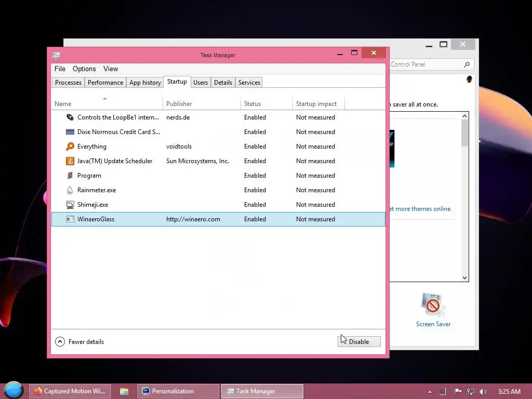Select the Everything startup row name
The width and height of the screenshot is (532, 399).
pyautogui.click(x=92, y=147)
